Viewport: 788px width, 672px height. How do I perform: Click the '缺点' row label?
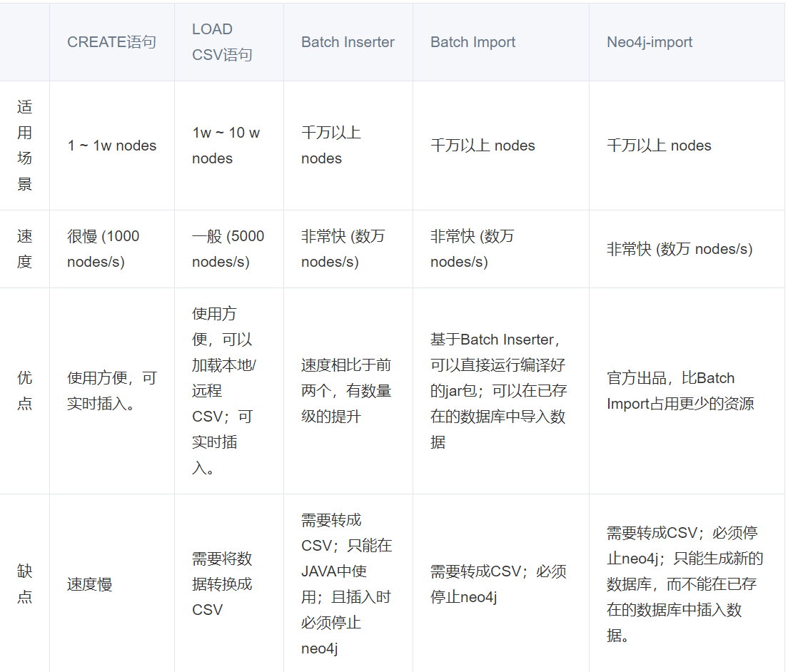point(24,584)
